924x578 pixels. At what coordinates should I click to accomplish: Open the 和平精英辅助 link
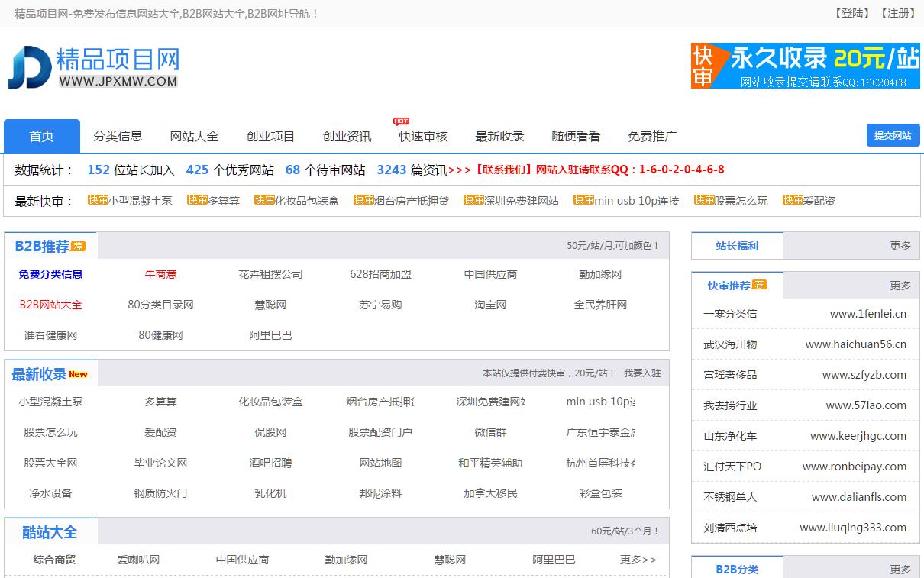pos(490,463)
